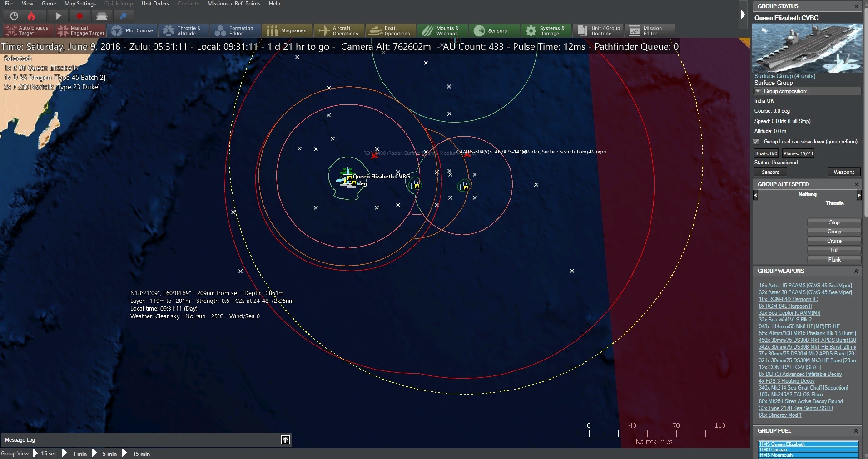Select the Auto Engage Target tool
Viewport: 868px width, 459px height.
point(27,30)
